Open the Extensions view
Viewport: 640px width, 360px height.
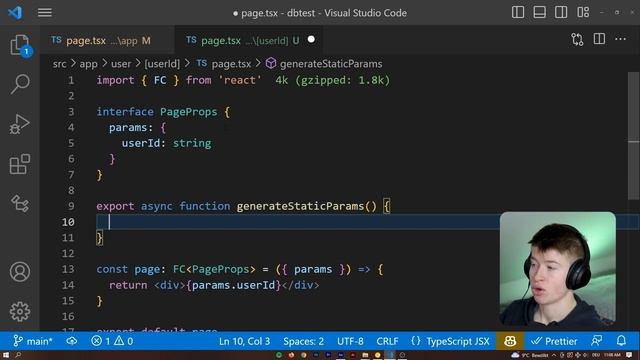[20, 164]
